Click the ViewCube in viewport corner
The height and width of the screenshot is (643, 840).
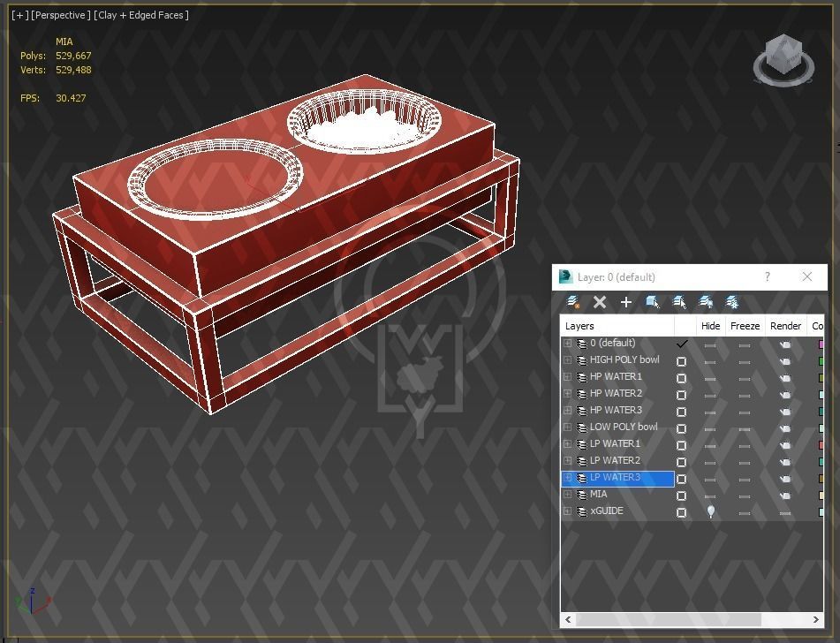pyautogui.click(x=783, y=59)
